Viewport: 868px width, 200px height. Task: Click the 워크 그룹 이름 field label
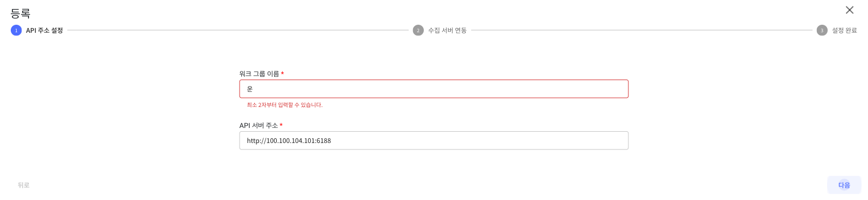(x=259, y=74)
